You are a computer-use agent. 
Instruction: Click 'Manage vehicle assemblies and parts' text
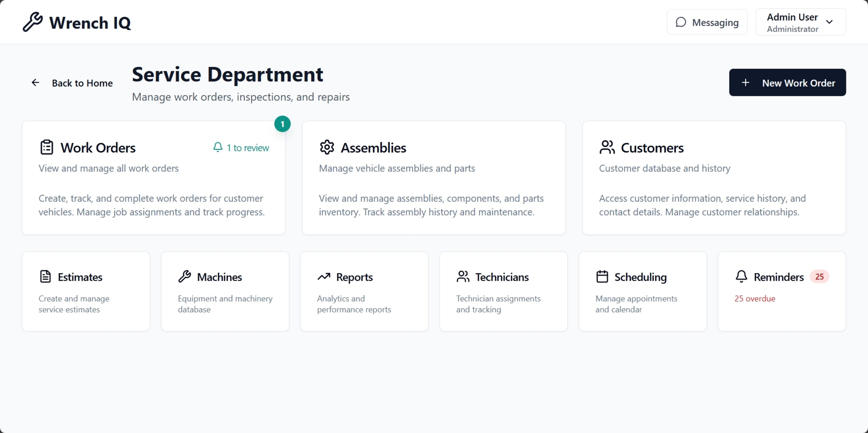coord(397,168)
